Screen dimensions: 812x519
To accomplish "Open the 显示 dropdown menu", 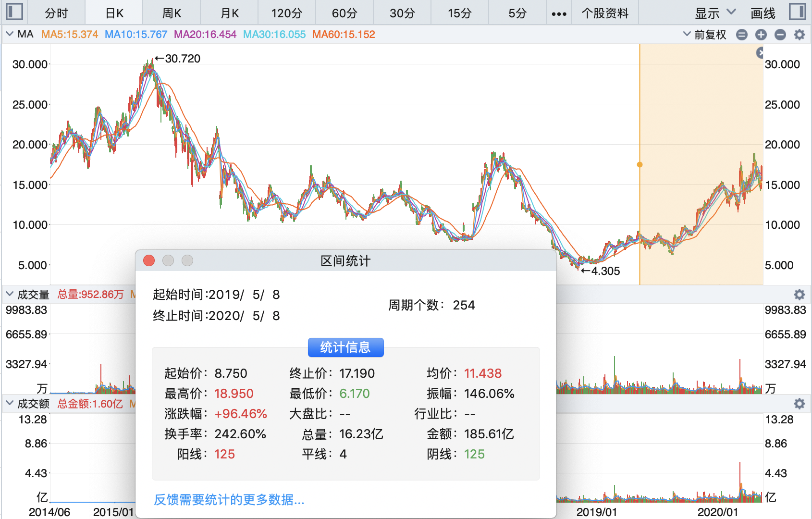I will point(715,13).
